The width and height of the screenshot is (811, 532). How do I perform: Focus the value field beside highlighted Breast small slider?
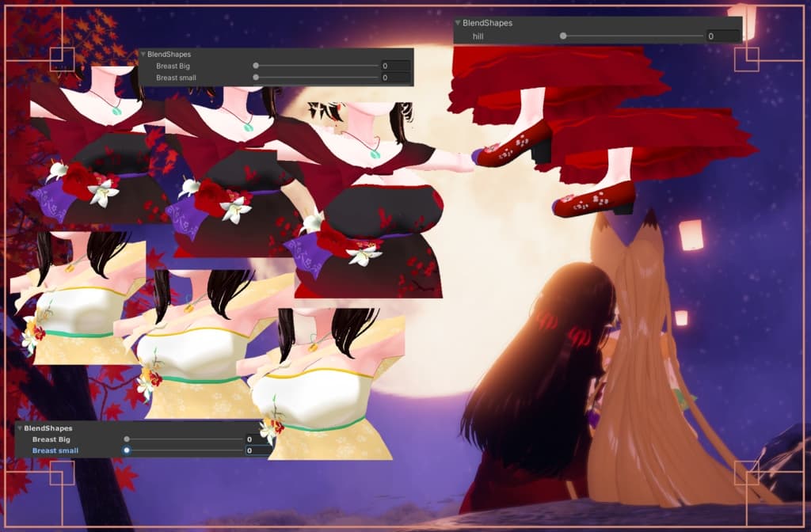[x=258, y=450]
